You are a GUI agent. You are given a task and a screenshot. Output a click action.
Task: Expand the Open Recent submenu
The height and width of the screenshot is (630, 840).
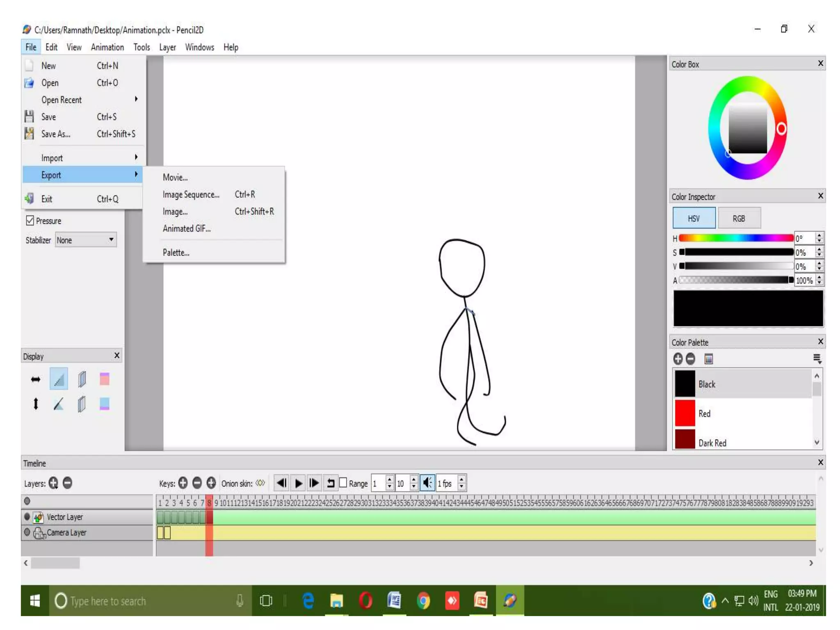click(83, 100)
